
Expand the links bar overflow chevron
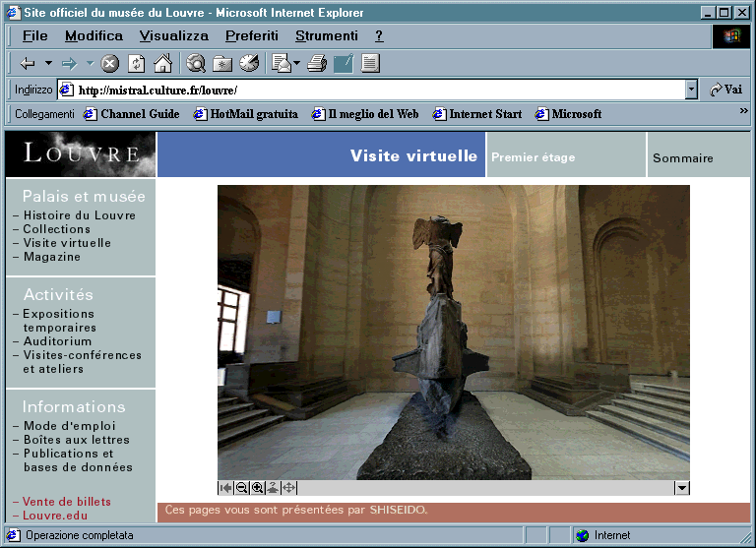pos(744,111)
